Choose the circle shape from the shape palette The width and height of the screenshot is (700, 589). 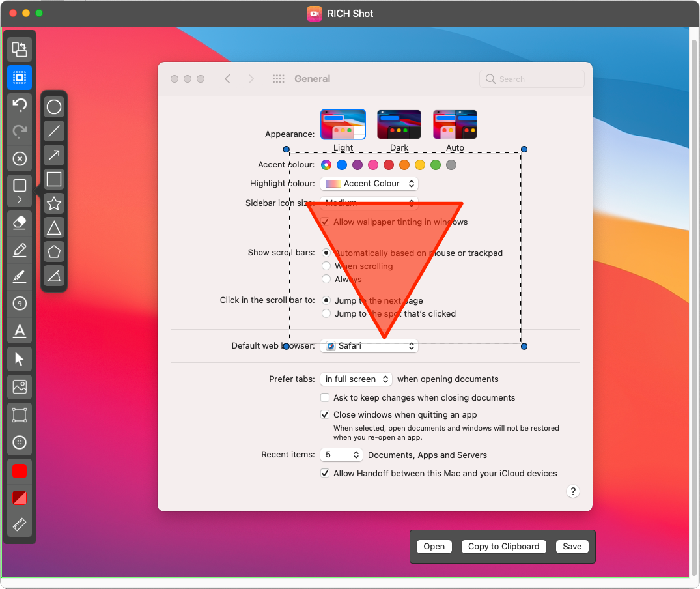coord(54,107)
